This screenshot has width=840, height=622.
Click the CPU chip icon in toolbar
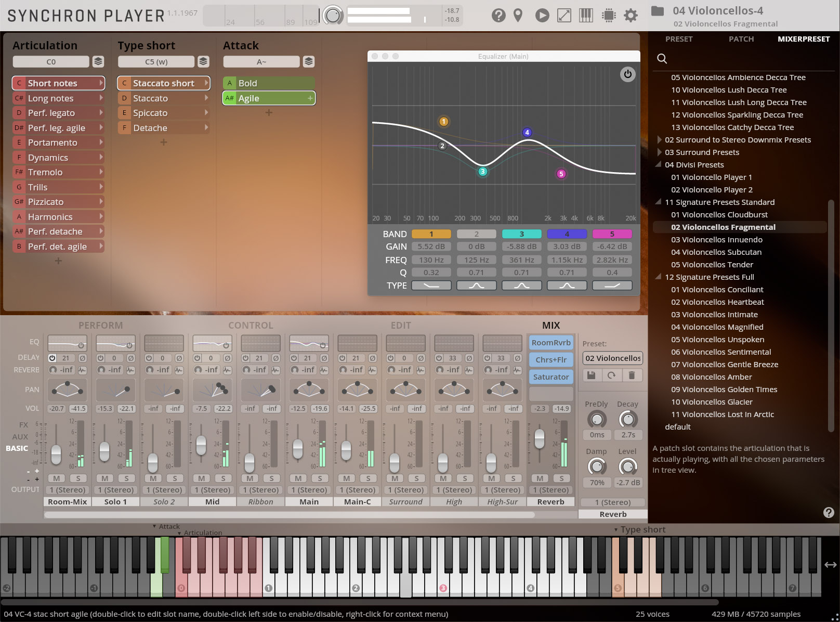608,16
